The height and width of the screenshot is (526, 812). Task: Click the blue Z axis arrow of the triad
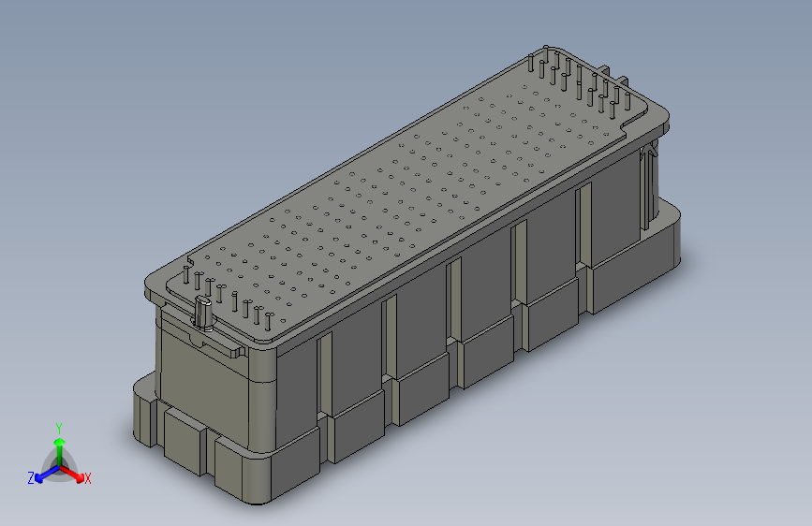(47, 475)
